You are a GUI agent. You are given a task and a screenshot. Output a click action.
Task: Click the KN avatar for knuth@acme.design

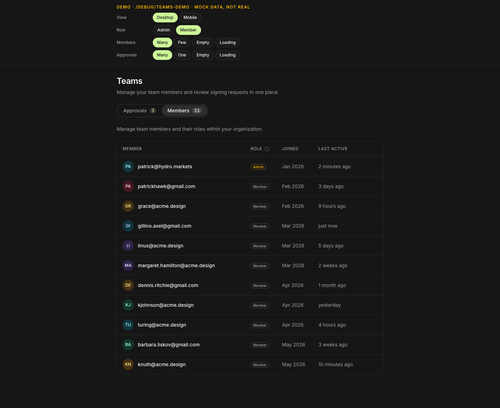(128, 364)
